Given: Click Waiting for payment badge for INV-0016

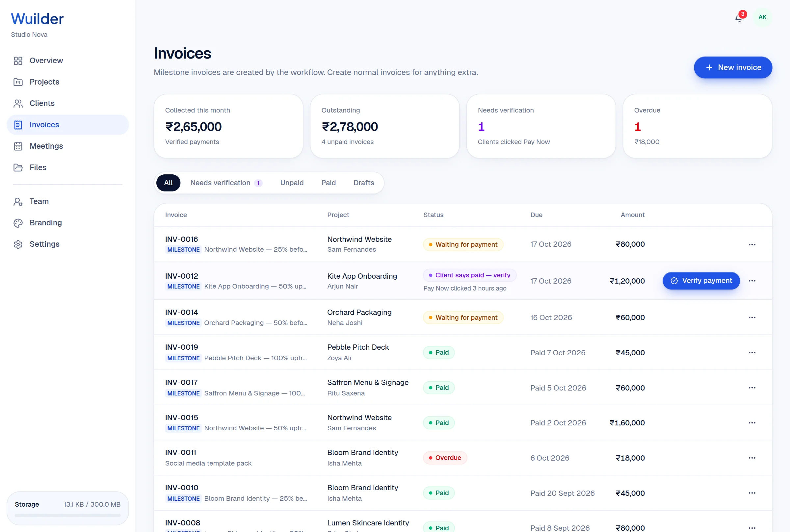Looking at the screenshot, I should click(463, 245).
